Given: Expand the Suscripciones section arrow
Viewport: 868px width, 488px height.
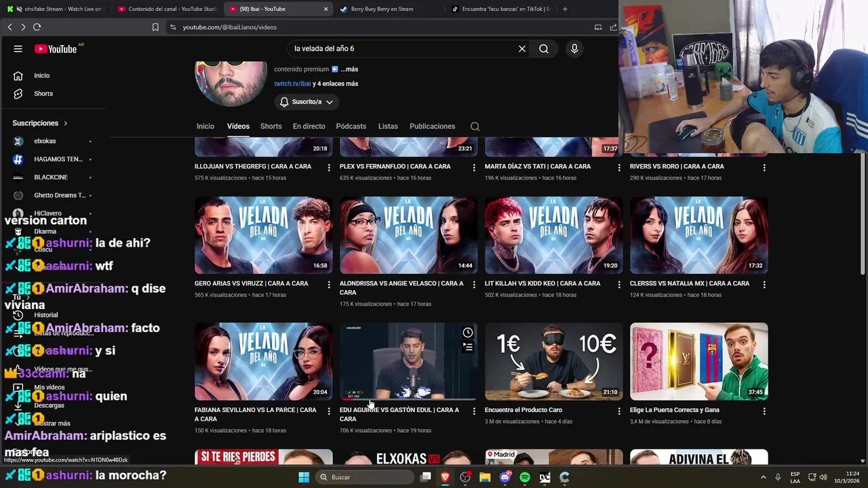Looking at the screenshot, I should click(66, 123).
